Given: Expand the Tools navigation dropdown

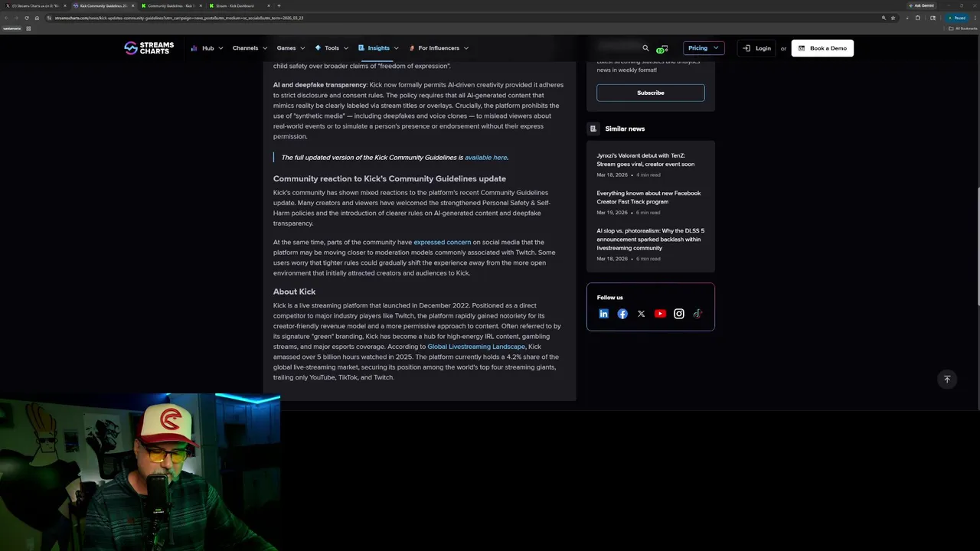Looking at the screenshot, I should (332, 48).
